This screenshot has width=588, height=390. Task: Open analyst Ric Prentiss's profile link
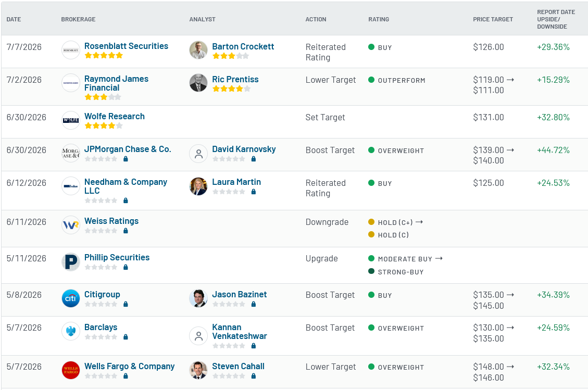[x=235, y=80]
